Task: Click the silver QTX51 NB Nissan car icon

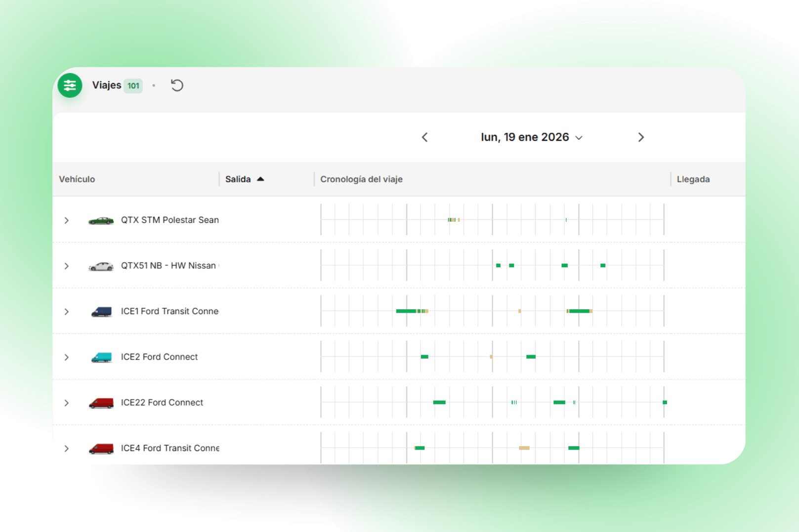Action: coord(101,266)
